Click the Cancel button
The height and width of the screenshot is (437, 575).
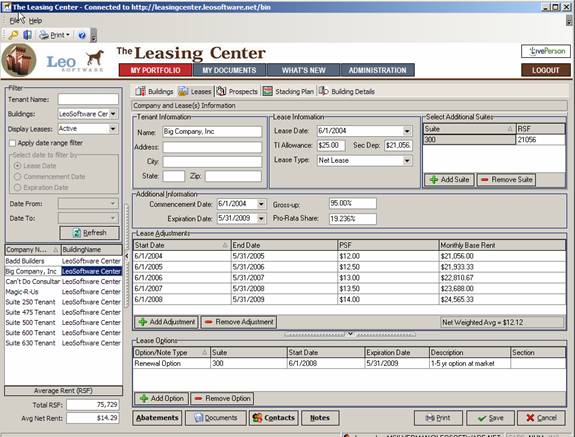click(541, 418)
